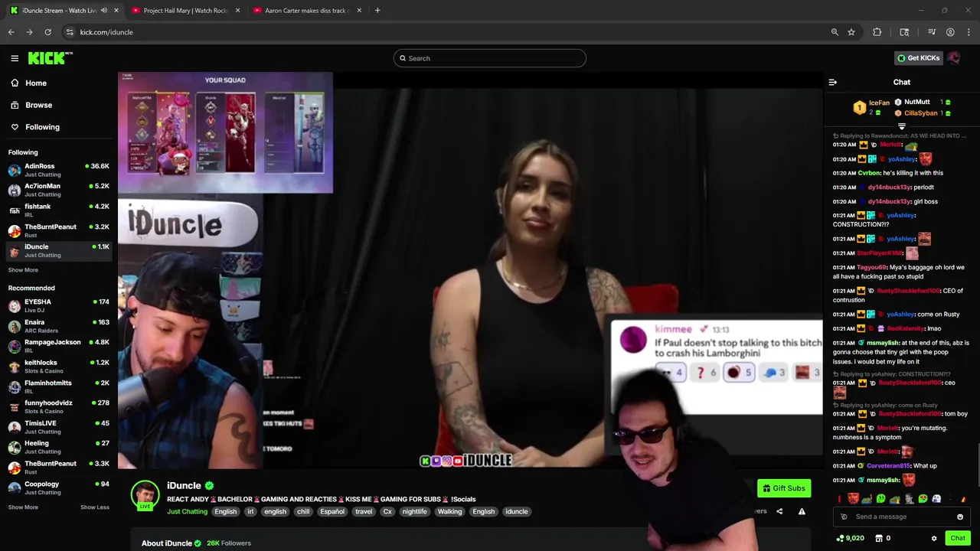Open a new browser tab
The height and width of the screenshot is (551, 980).
click(x=377, y=11)
